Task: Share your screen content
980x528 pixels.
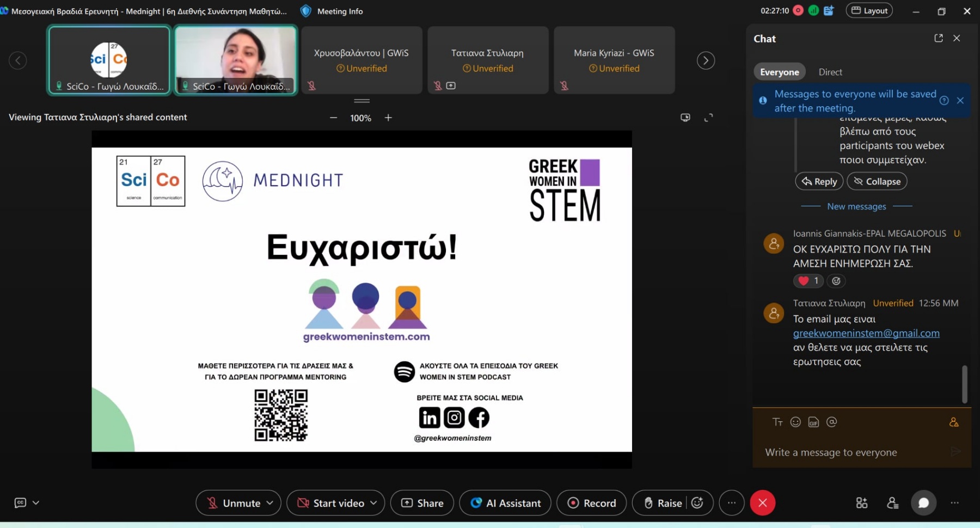Action: coord(422,503)
